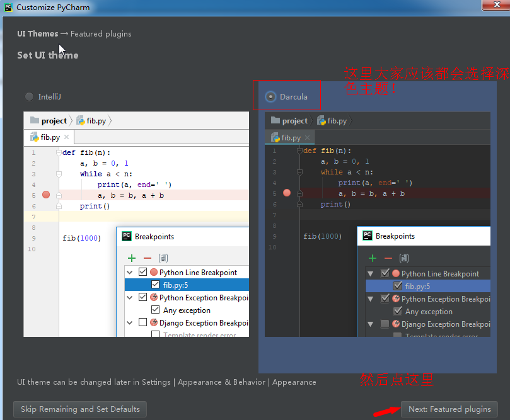Click the Python icon on the dark fib.py tab

point(275,138)
